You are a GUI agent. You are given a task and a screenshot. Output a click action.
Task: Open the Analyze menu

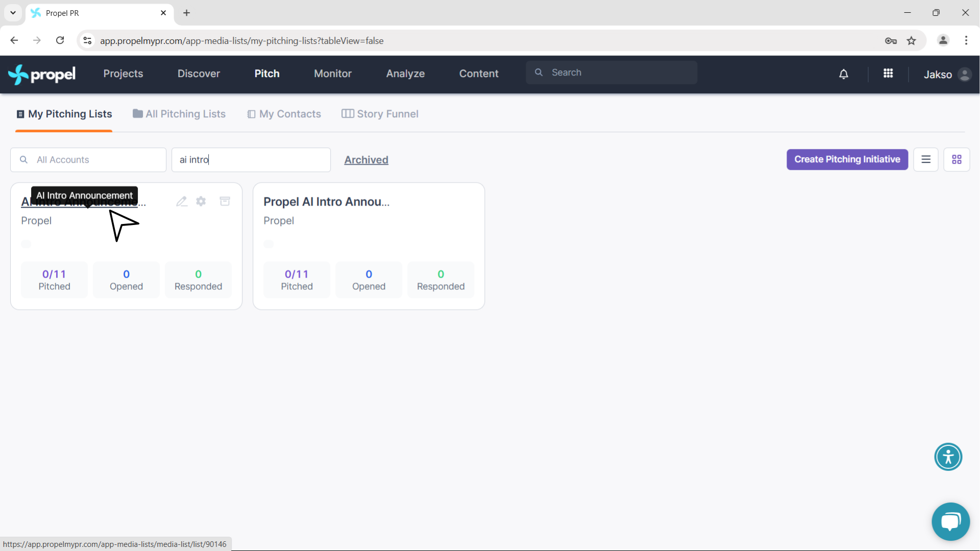(405, 73)
